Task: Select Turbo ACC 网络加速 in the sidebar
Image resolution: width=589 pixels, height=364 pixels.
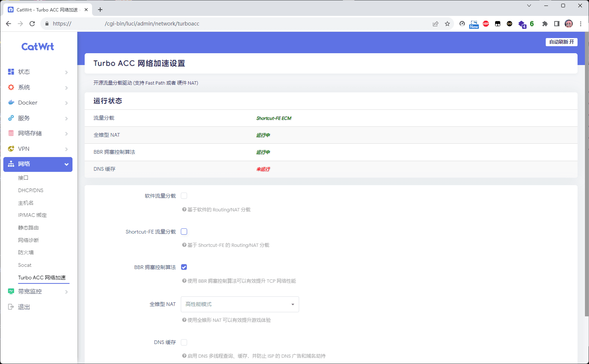Action: pos(42,278)
